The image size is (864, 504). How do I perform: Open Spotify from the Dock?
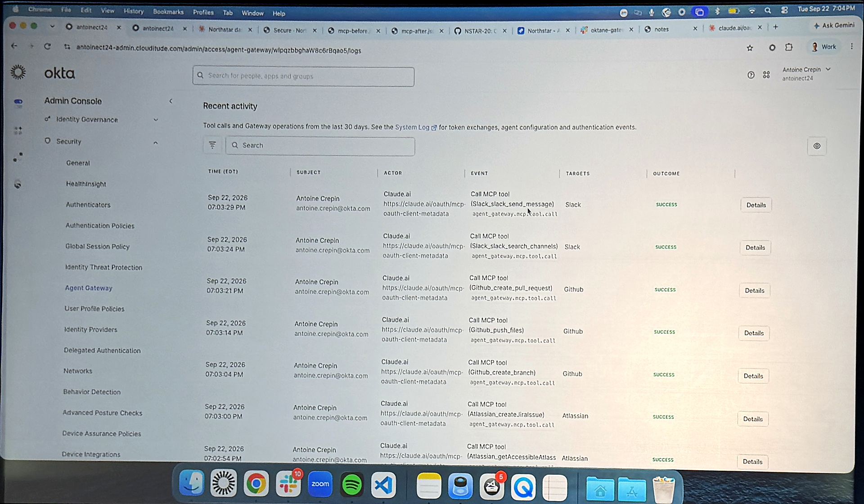click(x=352, y=485)
